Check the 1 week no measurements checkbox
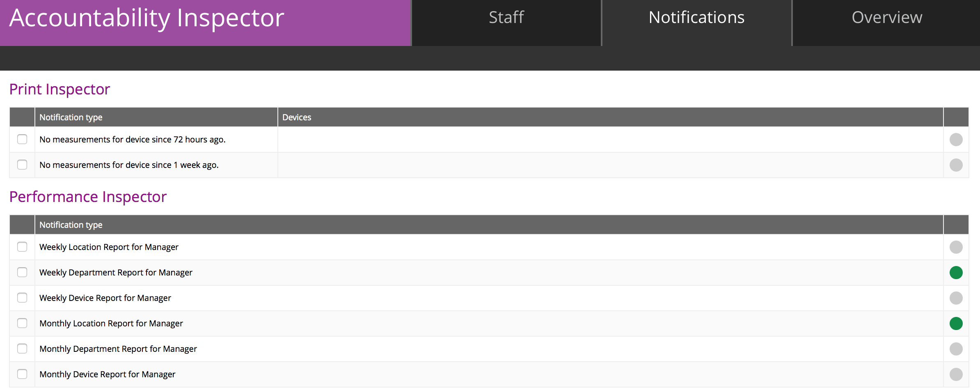The width and height of the screenshot is (980, 390). (x=22, y=165)
